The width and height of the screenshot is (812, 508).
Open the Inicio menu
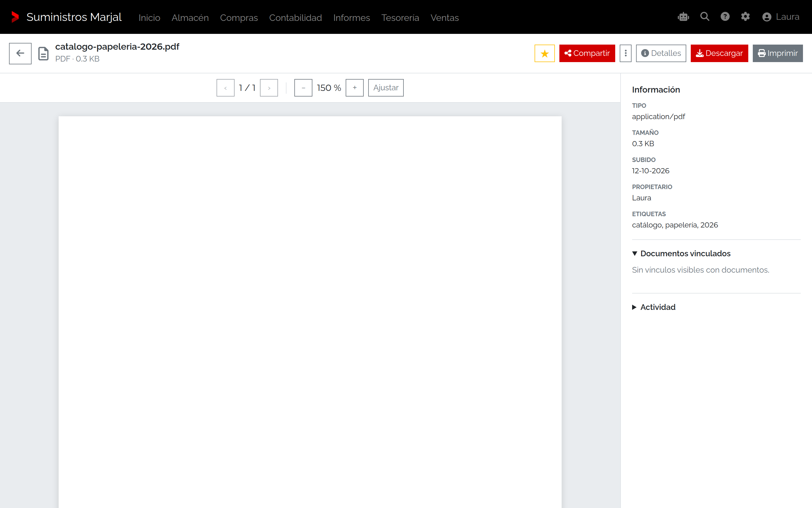[x=149, y=17]
